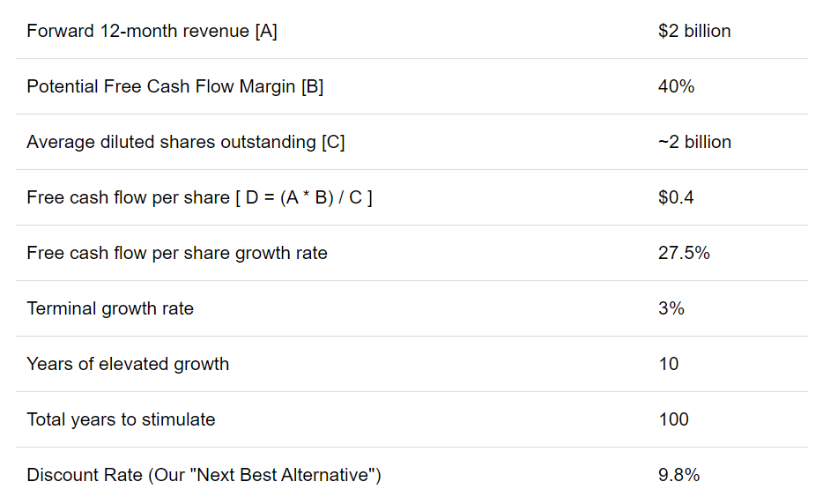The height and width of the screenshot is (504, 823).
Task: Select the 3% terminal growth value
Action: [x=671, y=308]
